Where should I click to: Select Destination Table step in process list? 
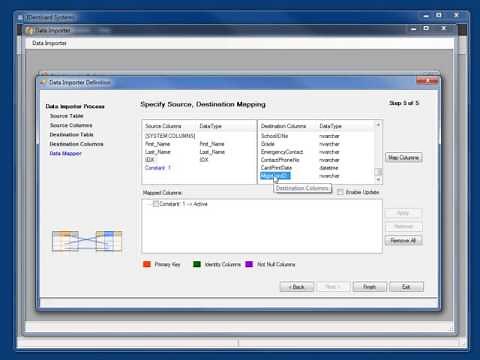[x=71, y=134]
